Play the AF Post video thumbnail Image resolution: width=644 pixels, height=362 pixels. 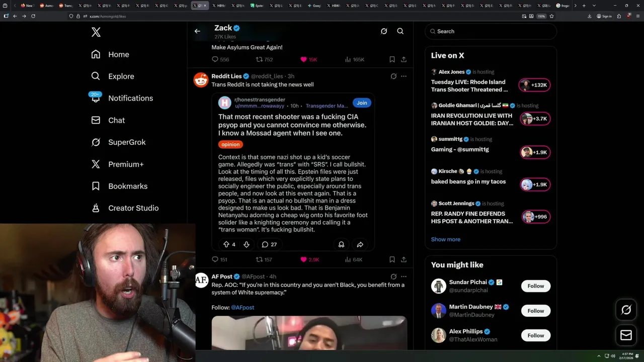309,333
